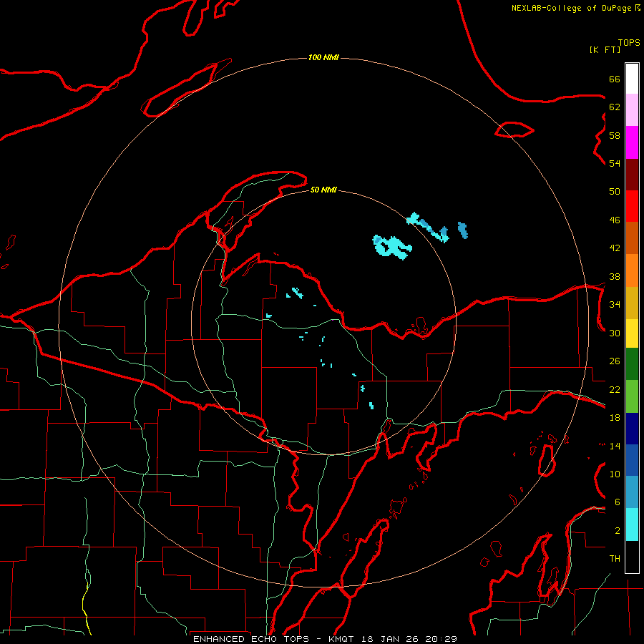The width and height of the screenshot is (644, 644).
Task: Click the ENHANCED ECHO TOPS product caption
Action: pos(251,639)
